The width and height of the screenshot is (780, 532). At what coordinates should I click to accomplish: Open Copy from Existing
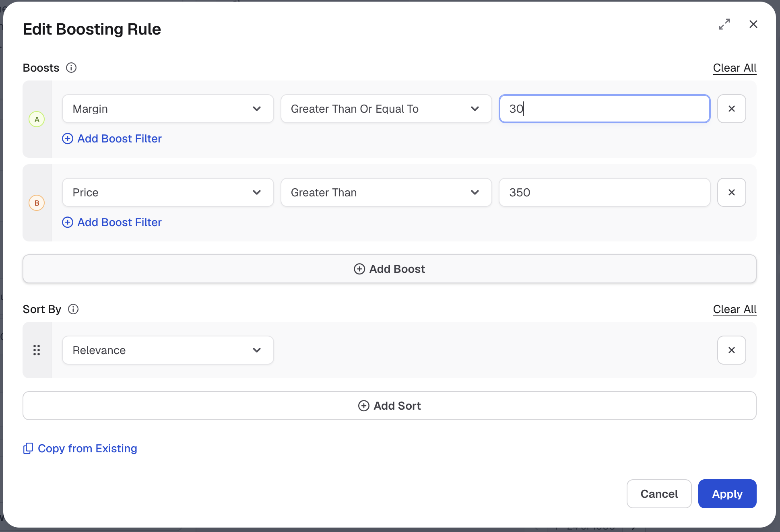coord(80,448)
